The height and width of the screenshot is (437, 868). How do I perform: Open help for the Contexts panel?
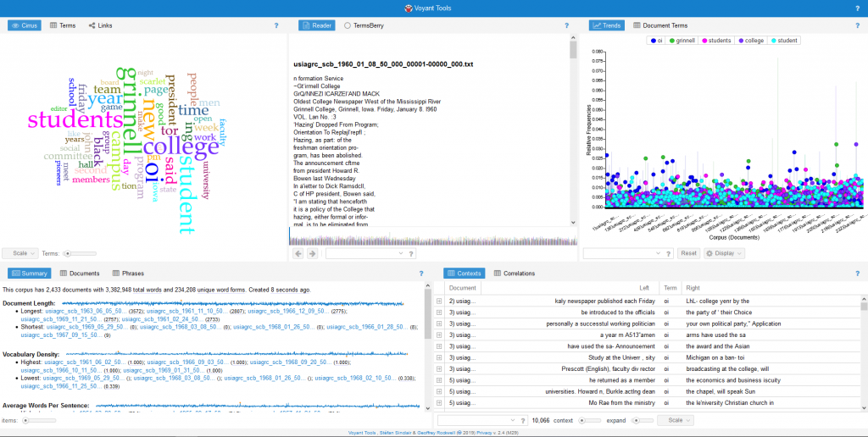click(x=857, y=274)
